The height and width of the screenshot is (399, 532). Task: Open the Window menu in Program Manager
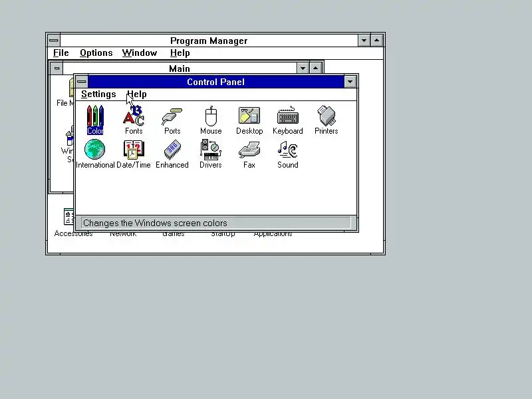[x=140, y=53]
